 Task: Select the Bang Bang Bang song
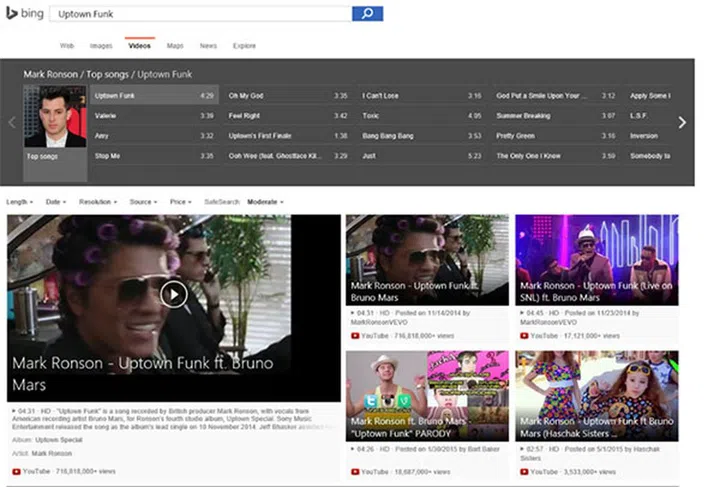pos(422,136)
